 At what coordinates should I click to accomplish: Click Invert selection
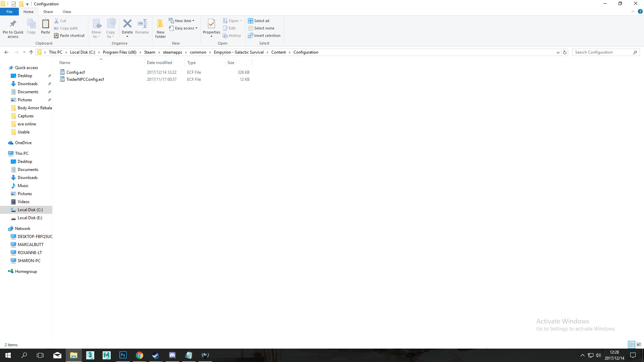pos(264,36)
